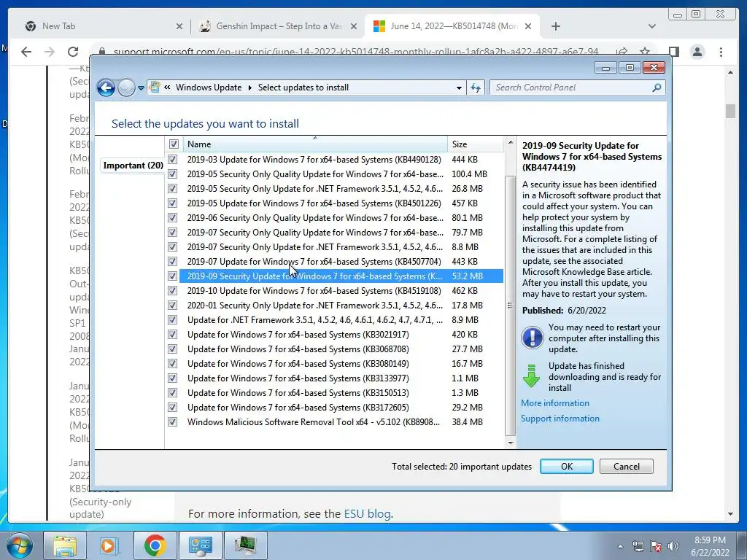This screenshot has width=747, height=560.
Task: Click Control Panel taskbar icon
Action: 200,545
